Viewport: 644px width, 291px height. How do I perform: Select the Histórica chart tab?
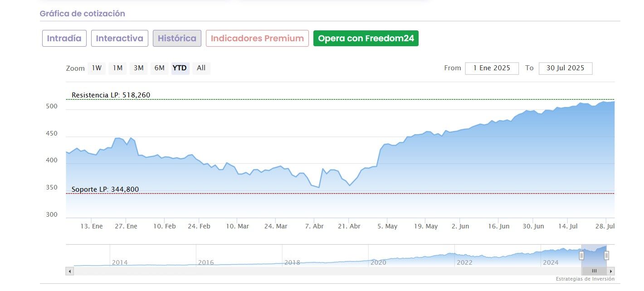point(177,39)
